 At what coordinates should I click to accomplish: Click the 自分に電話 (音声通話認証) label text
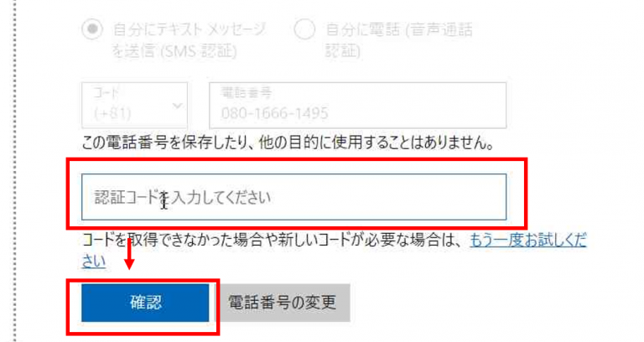399,40
